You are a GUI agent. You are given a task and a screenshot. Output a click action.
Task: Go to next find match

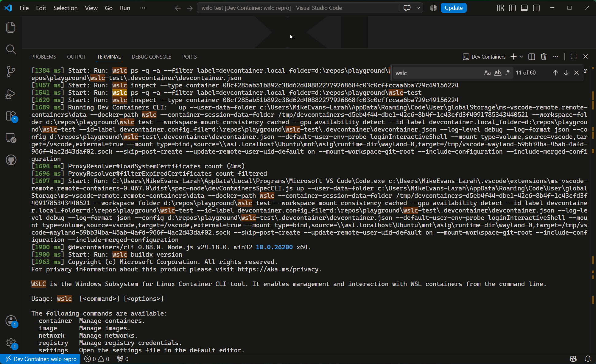point(566,73)
